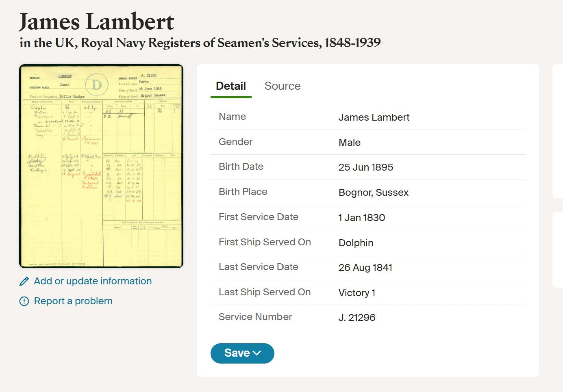
Task: Click the Birth Place value Bognor, Sussex
Action: pyautogui.click(x=374, y=193)
